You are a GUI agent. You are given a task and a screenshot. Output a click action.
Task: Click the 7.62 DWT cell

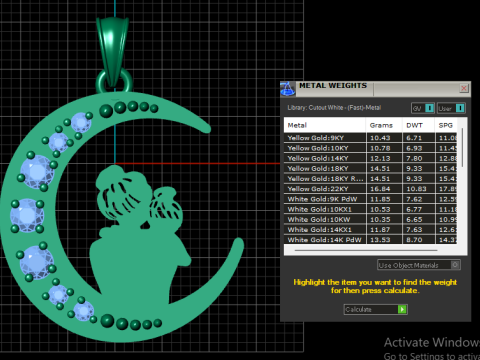coord(418,199)
